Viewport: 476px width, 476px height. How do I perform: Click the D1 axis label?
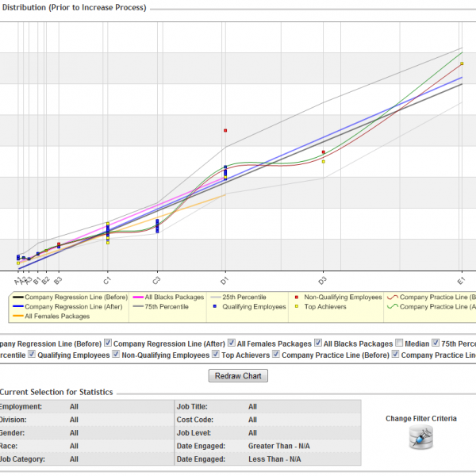(x=224, y=281)
